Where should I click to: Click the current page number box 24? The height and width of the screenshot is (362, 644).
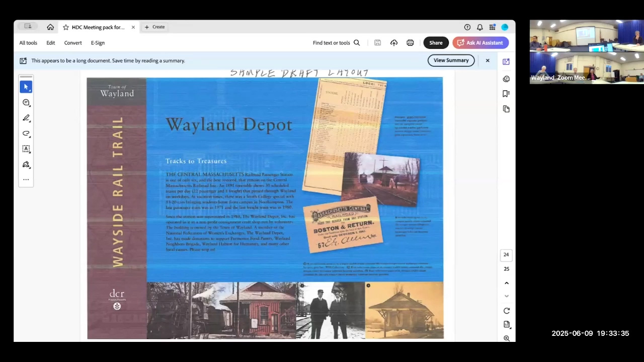click(x=506, y=255)
